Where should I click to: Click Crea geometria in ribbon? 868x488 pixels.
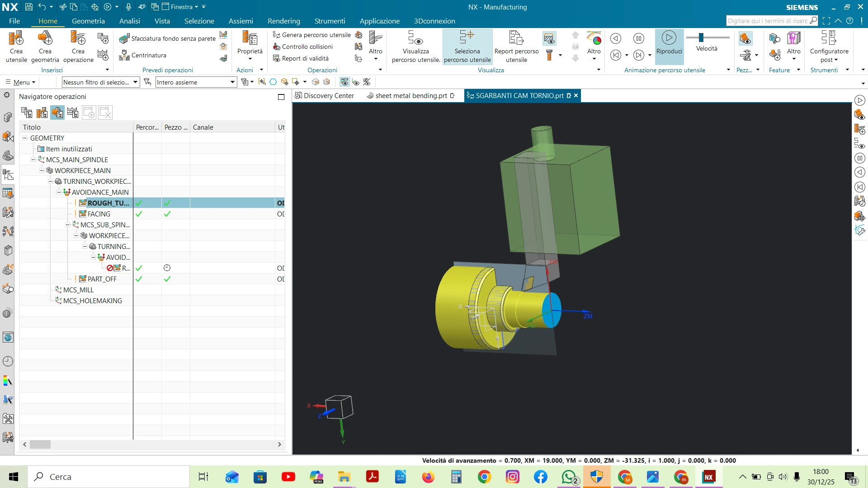[x=45, y=46]
